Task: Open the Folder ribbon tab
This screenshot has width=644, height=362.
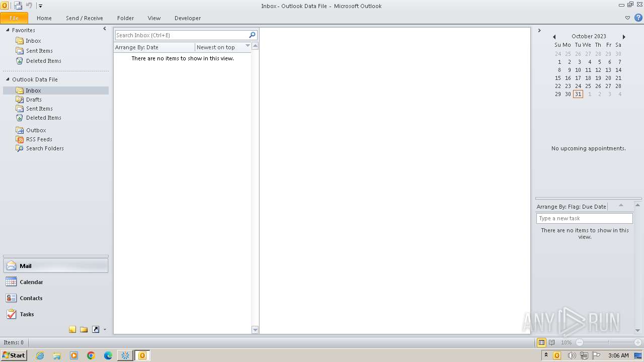Action: (126, 18)
